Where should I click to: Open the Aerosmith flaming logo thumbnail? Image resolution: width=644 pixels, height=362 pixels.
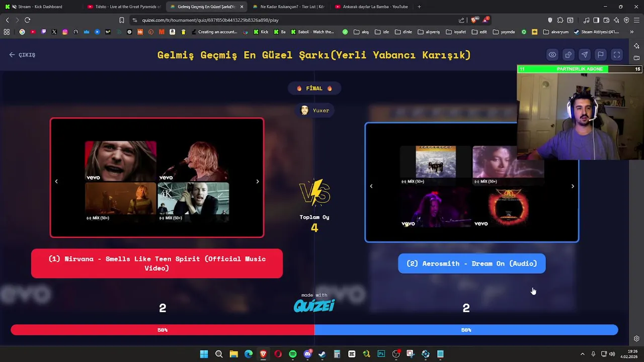(508, 207)
